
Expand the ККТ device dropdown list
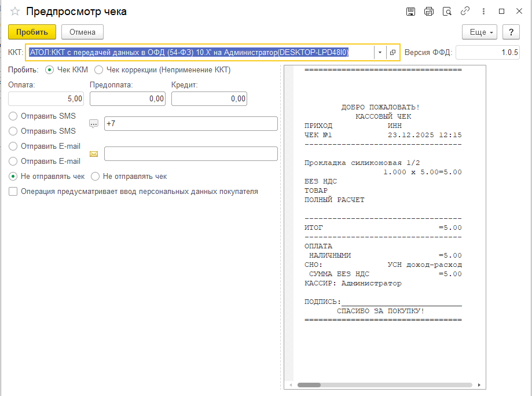(380, 53)
